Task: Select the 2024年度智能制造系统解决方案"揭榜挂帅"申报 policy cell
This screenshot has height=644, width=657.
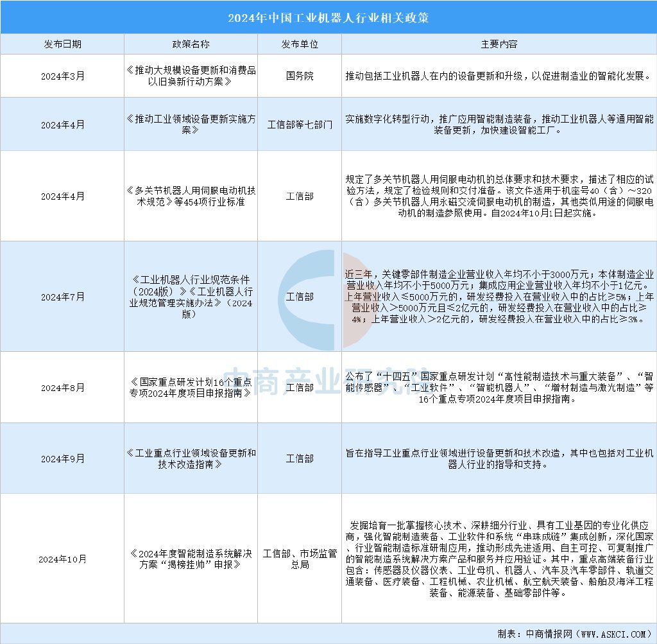Action: click(x=191, y=559)
